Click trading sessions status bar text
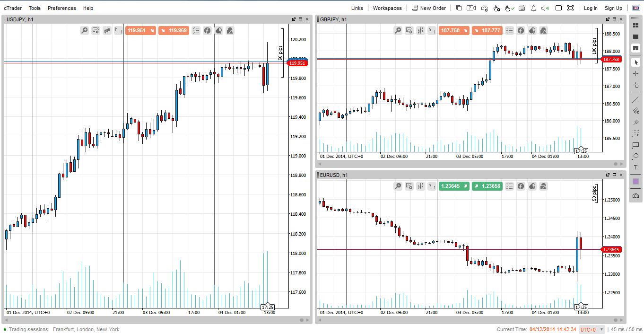The width and height of the screenshot is (644, 334). point(64,329)
